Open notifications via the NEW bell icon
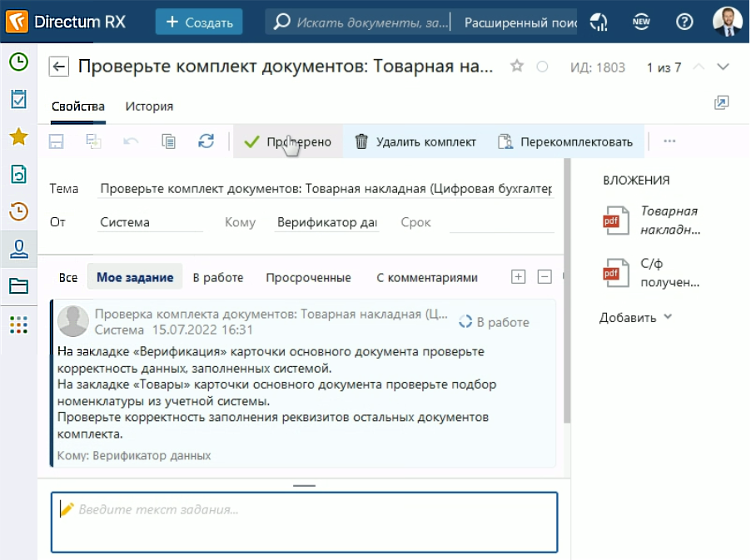The image size is (756, 560). [x=641, y=22]
